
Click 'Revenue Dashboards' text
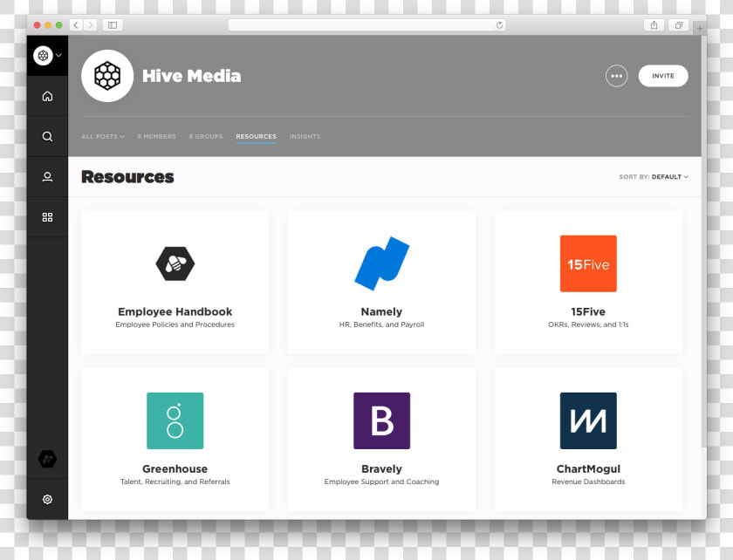coord(588,481)
